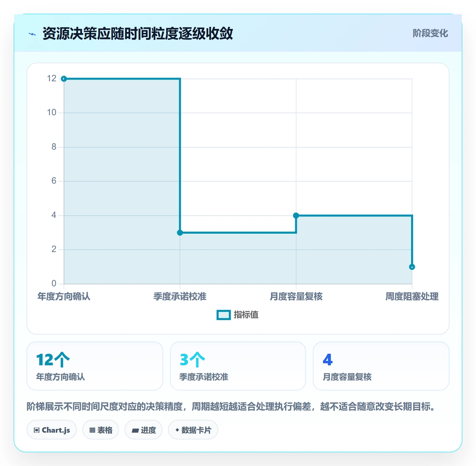Select the 3个 季度承诺校准 card
Viewport: 476px width, 466px height.
(x=238, y=366)
